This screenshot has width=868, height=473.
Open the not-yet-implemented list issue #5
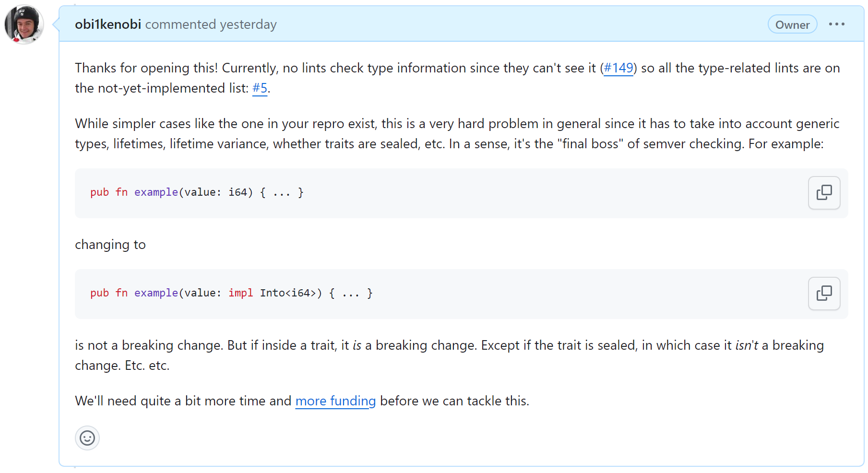point(259,88)
